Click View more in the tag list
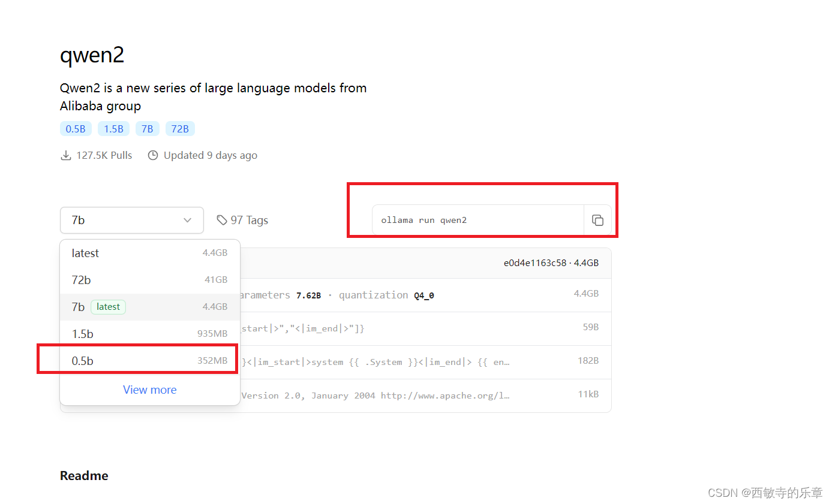Viewport: 832px width, 504px height. coord(150,390)
